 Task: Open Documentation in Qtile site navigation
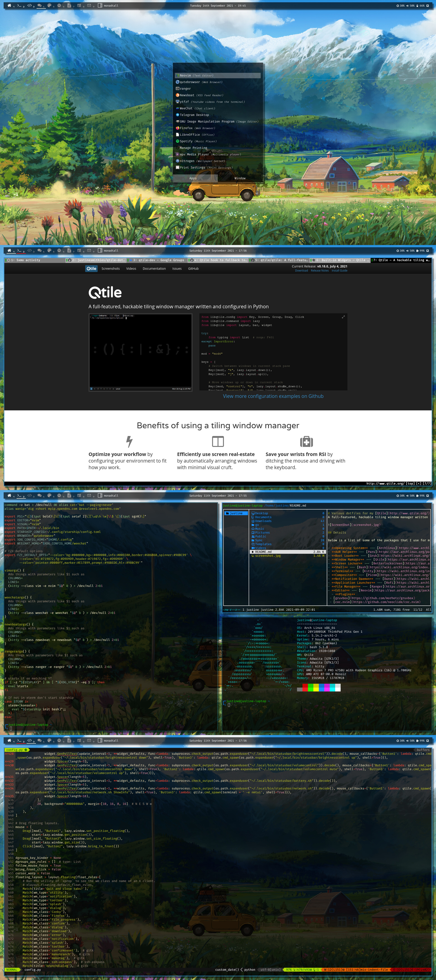pos(154,269)
